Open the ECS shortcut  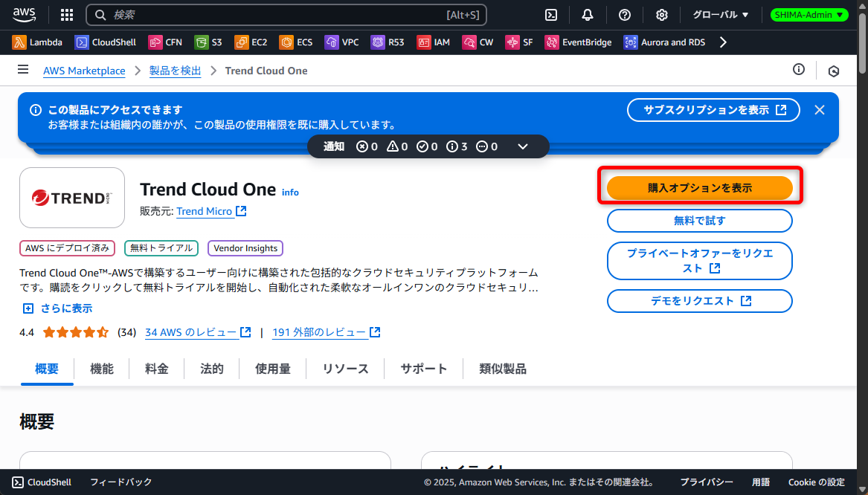tap(296, 42)
